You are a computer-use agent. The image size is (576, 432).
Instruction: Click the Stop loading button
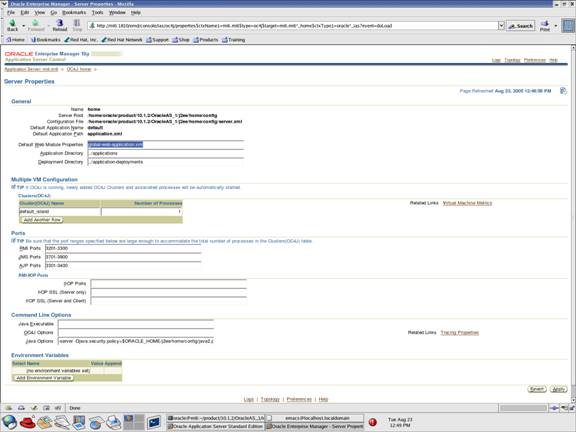point(77,25)
